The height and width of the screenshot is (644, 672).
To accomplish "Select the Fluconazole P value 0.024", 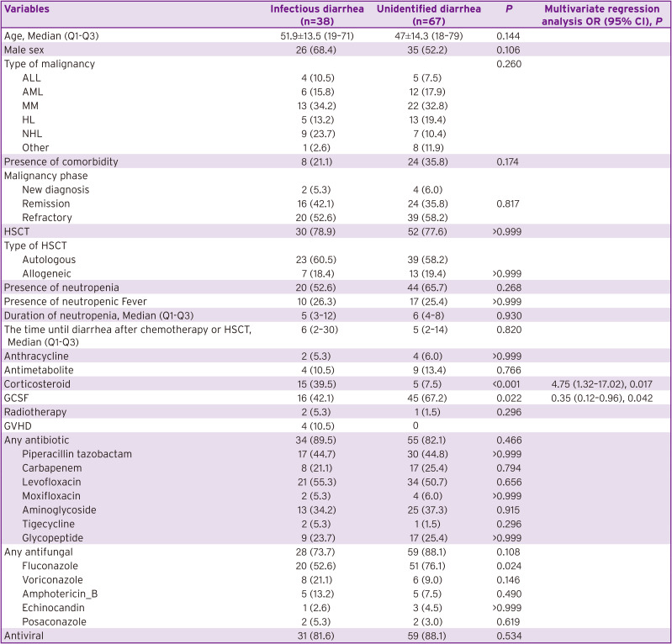I will click(x=509, y=566).
